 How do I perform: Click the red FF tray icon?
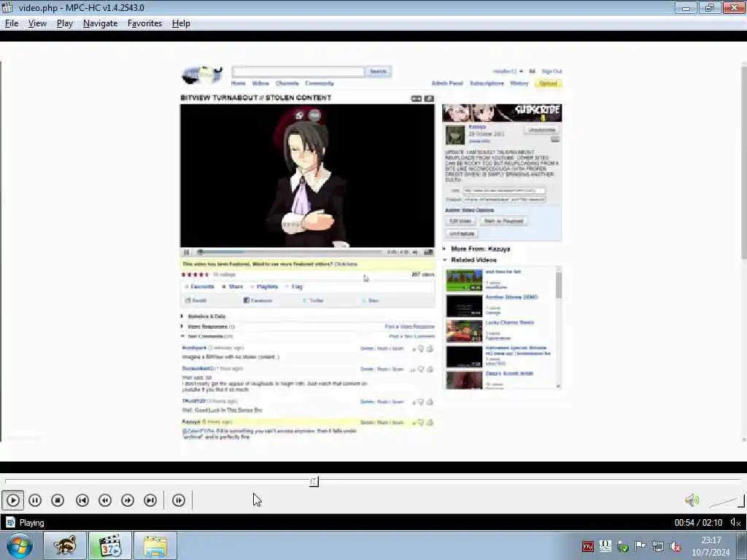click(588, 547)
